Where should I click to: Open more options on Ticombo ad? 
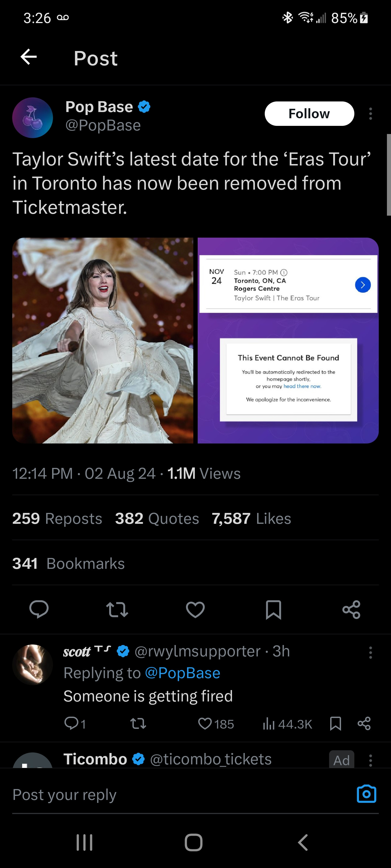pos(370,760)
